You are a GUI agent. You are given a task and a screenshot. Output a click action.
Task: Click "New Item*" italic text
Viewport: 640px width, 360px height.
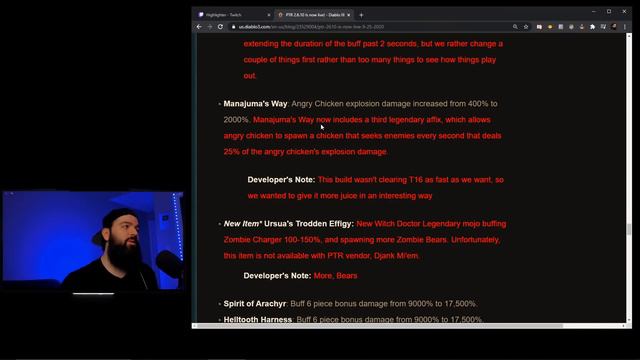tap(242, 224)
